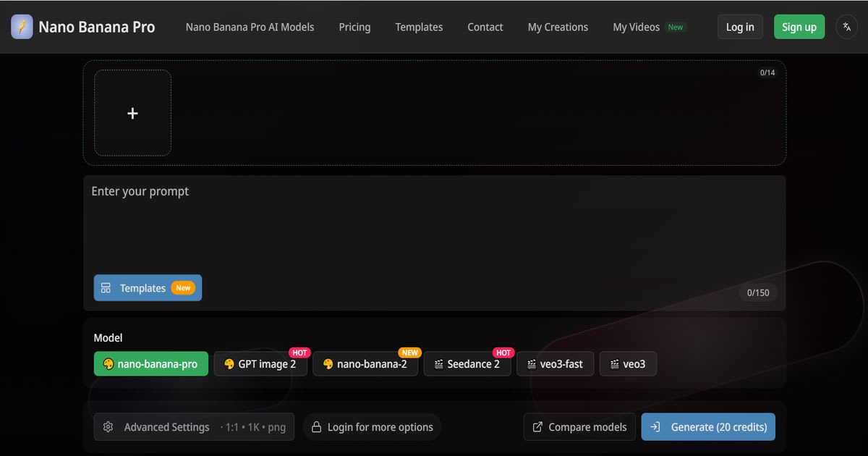
Task: Click the GPT image 2 emoji icon
Action: (x=229, y=364)
